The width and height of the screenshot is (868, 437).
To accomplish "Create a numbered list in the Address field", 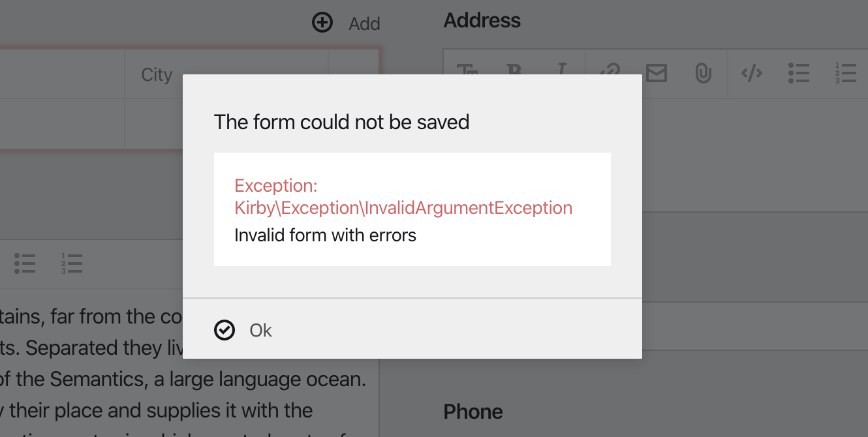I will (x=846, y=74).
